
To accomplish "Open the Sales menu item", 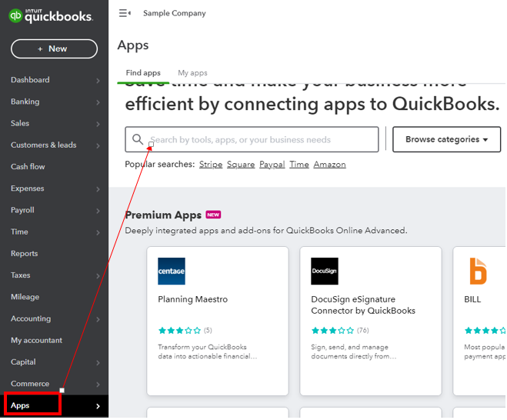I will [x=20, y=123].
